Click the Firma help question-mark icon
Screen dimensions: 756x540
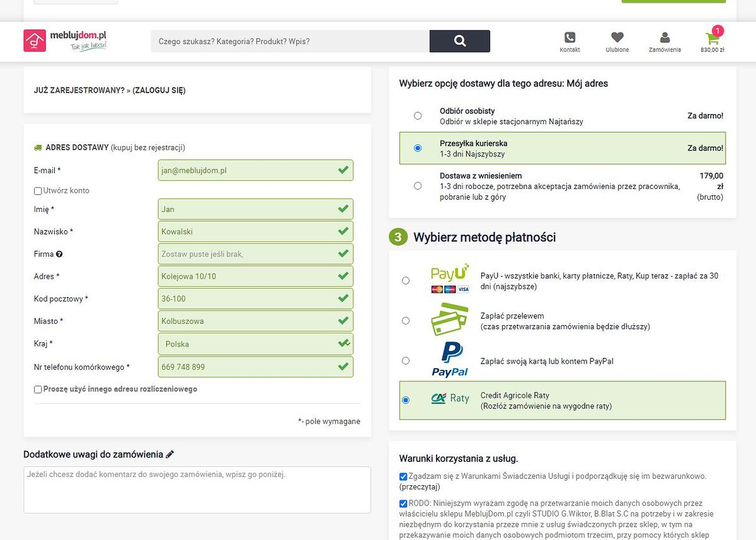pos(59,254)
